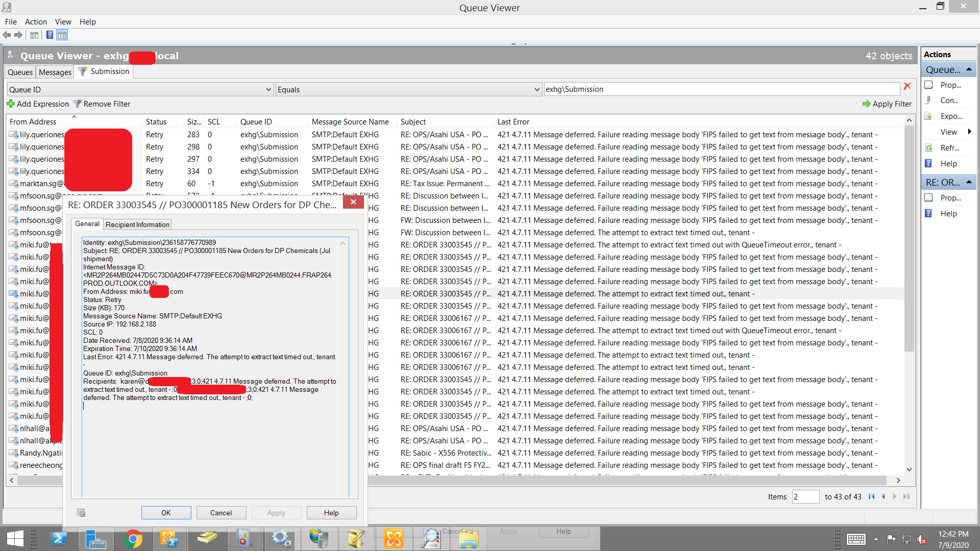Go back with the toolbar Back arrow
The image size is (980, 551).
click(7, 35)
